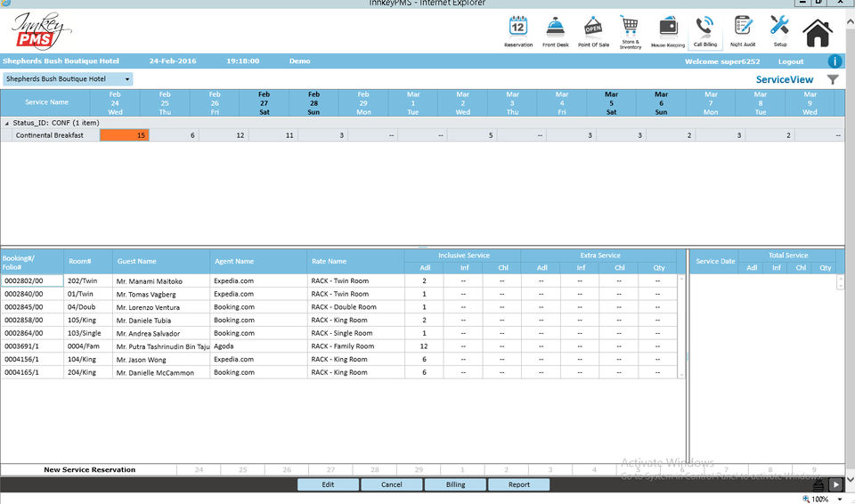855x504 pixels.
Task: Click the filter funnel icon
Action: 833,79
